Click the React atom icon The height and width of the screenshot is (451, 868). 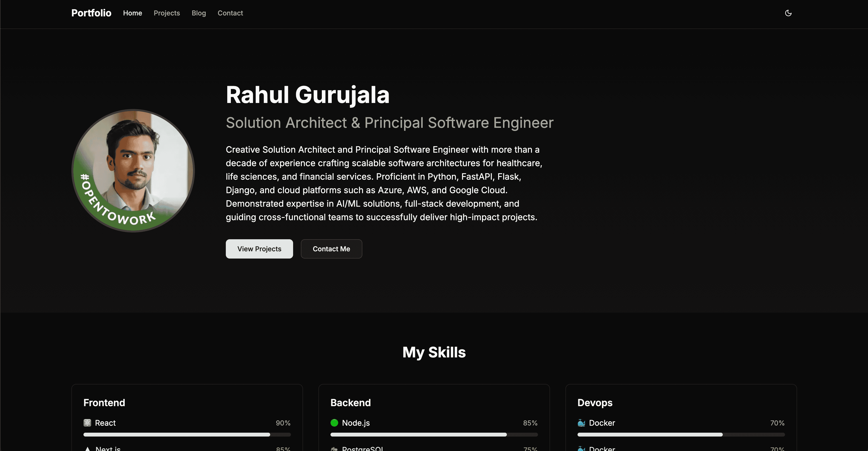(87, 423)
